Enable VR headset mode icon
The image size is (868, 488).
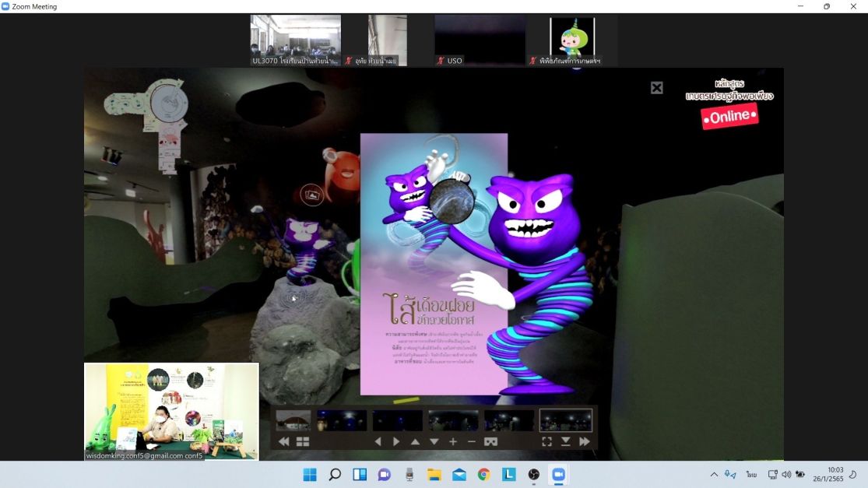tap(490, 441)
